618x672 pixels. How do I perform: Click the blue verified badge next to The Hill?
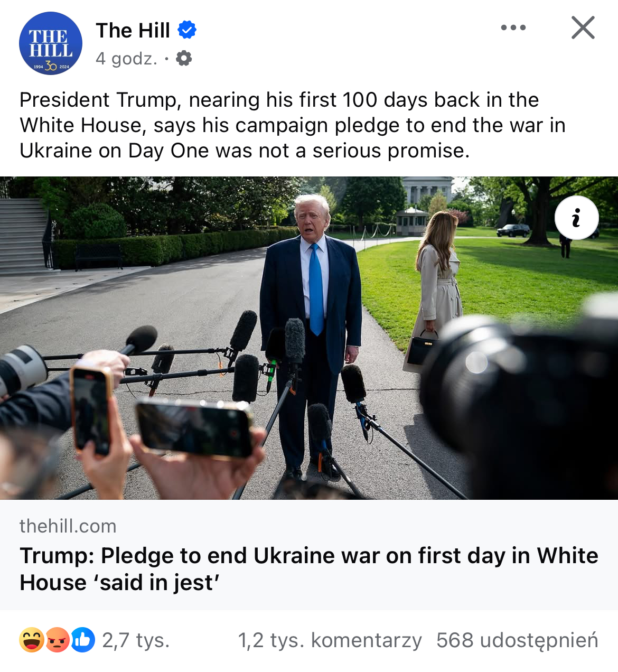187,30
